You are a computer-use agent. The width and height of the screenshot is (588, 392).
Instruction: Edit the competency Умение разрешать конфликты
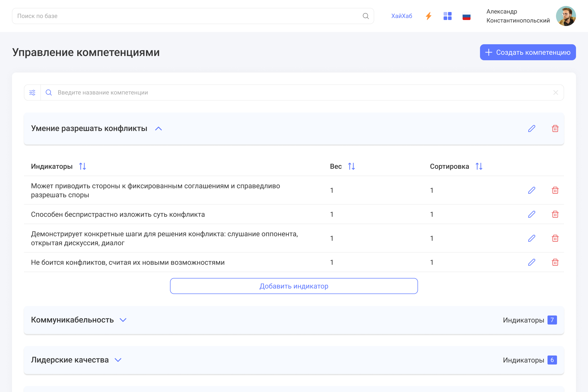pos(531,128)
